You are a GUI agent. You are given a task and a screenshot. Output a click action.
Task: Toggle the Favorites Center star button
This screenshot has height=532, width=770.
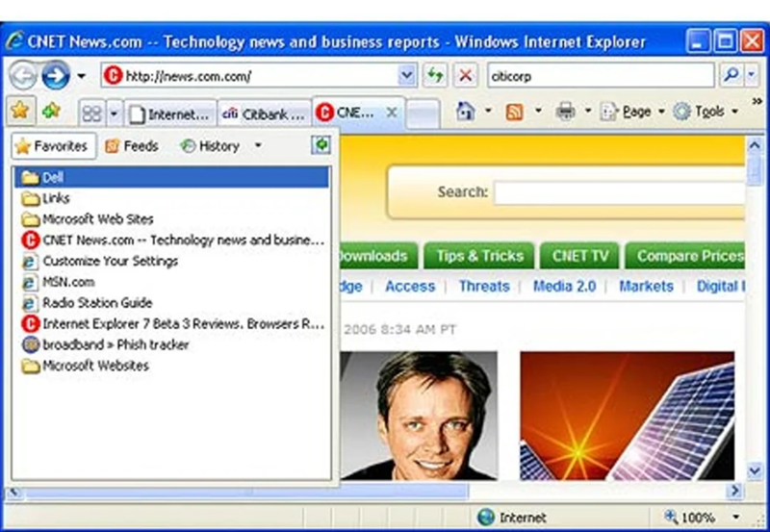tap(20, 111)
